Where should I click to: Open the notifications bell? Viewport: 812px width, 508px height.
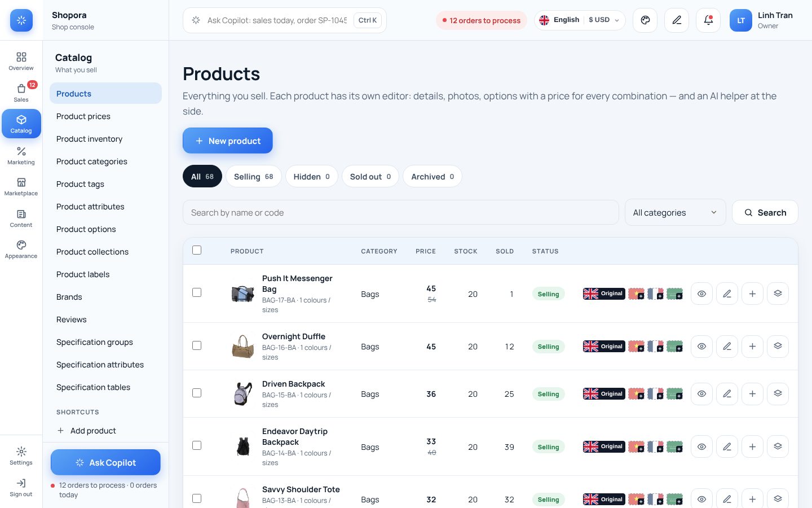tap(708, 20)
